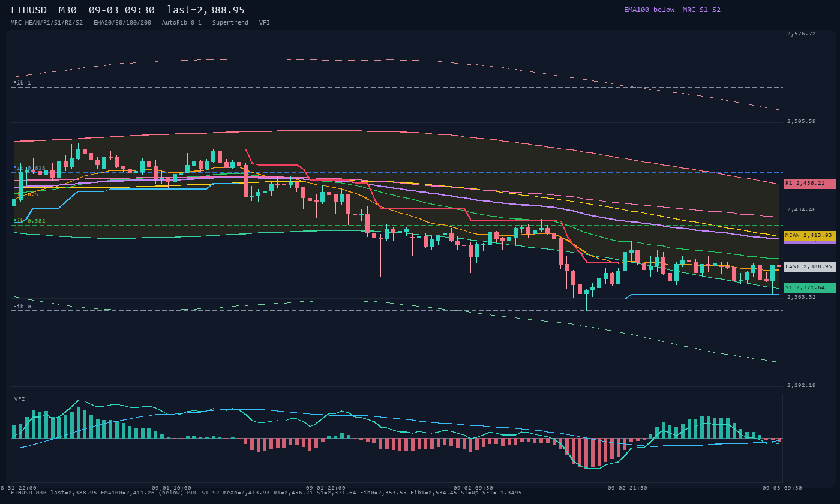Screen dimensions: 840x504
Task: Click the last=2,388.95 header value
Action: point(206,10)
